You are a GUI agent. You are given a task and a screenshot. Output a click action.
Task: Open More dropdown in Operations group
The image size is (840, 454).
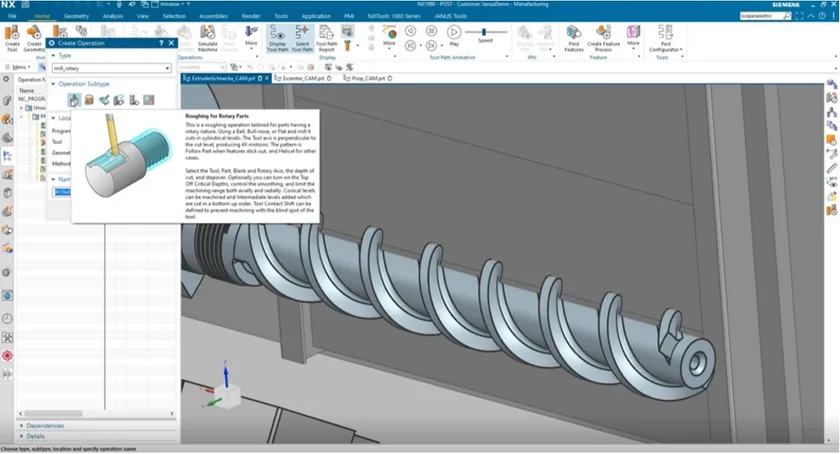coord(251,36)
